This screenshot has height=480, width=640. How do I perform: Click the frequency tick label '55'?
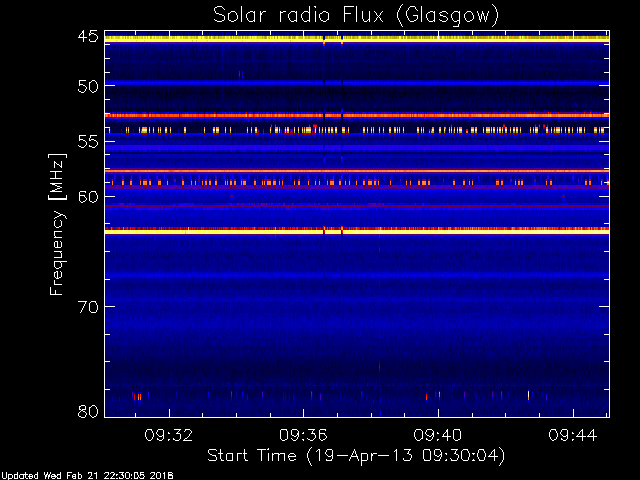click(88, 142)
